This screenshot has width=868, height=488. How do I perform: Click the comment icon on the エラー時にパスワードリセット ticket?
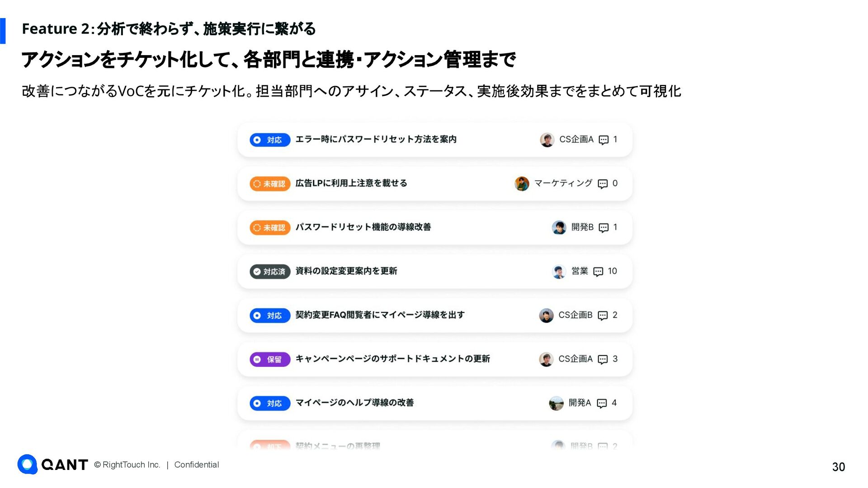click(604, 140)
